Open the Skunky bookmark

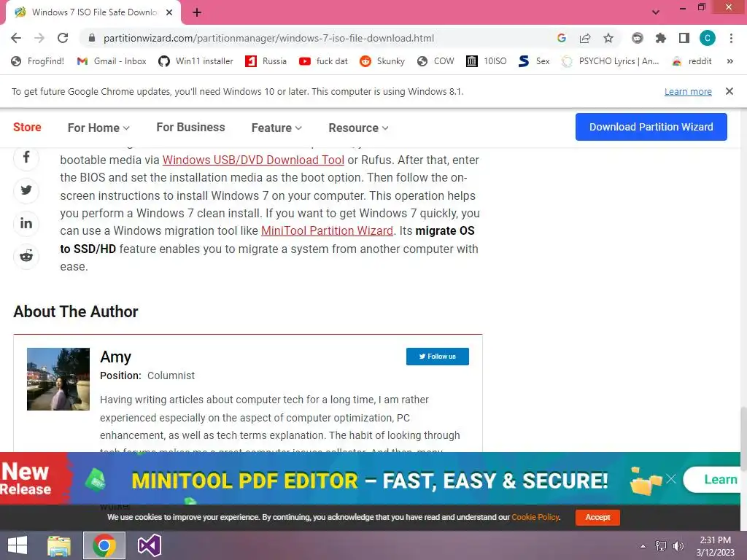point(382,61)
